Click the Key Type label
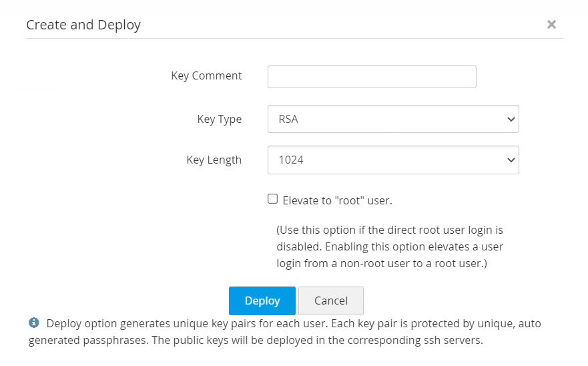The height and width of the screenshot is (366, 588). point(220,120)
